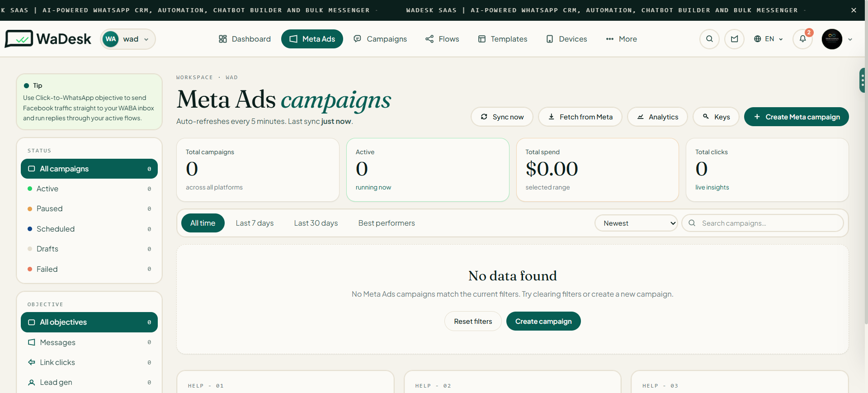The image size is (868, 393).
Task: Click Reset filters
Action: pyautogui.click(x=473, y=321)
